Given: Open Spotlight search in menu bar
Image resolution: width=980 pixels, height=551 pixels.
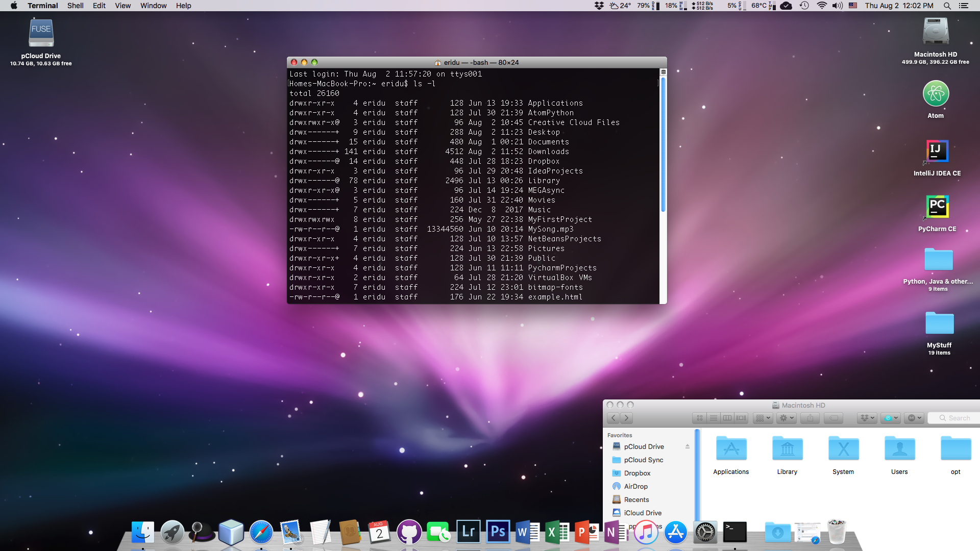Looking at the screenshot, I should (947, 6).
